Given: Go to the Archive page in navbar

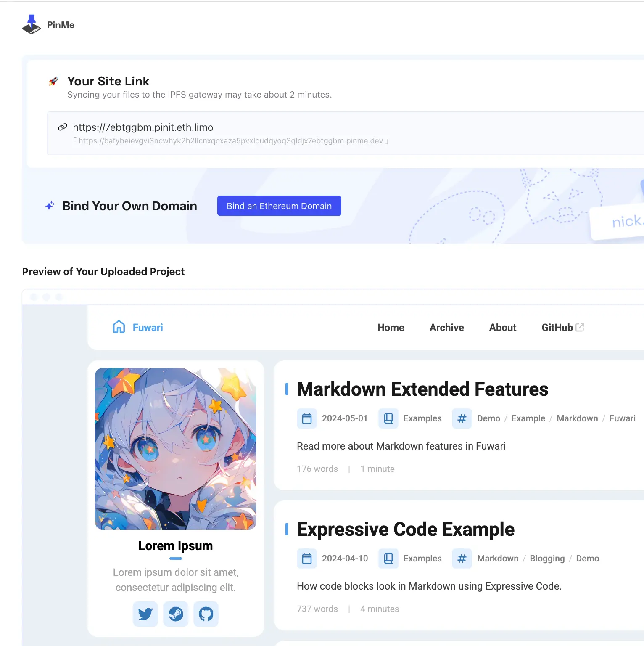Looking at the screenshot, I should click(x=446, y=328).
